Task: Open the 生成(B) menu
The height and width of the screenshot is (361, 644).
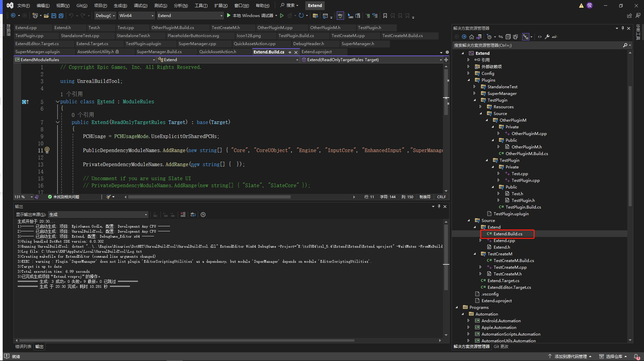Action: tap(120, 5)
